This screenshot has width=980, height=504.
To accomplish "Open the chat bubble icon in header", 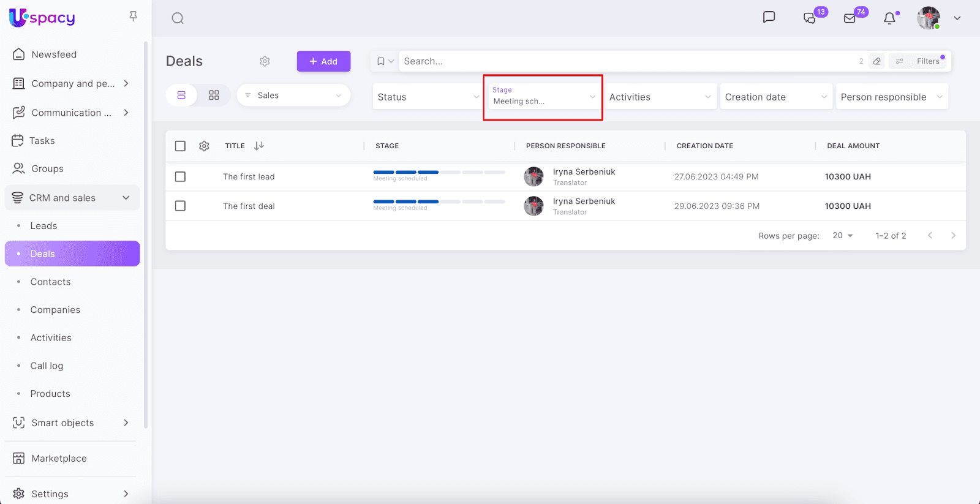I will pos(769,17).
